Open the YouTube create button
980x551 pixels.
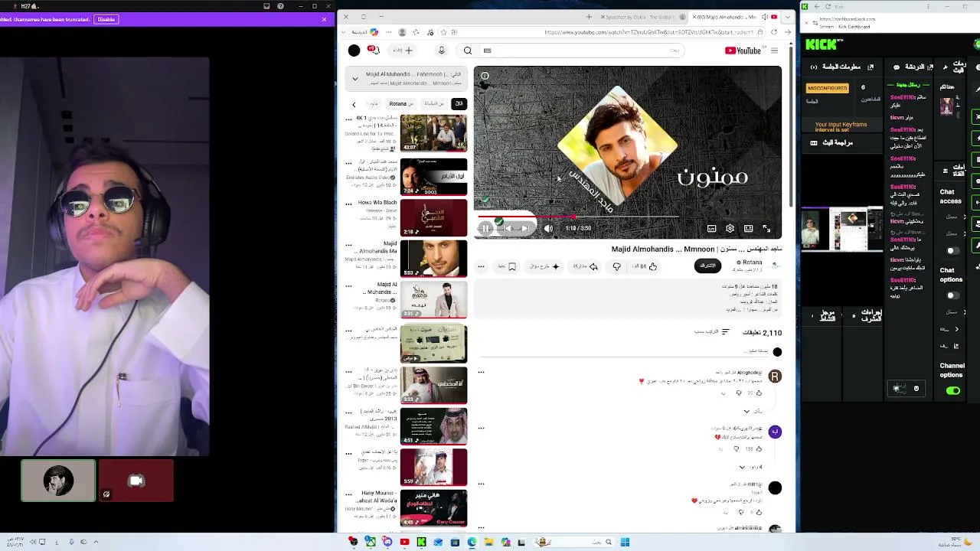click(403, 51)
